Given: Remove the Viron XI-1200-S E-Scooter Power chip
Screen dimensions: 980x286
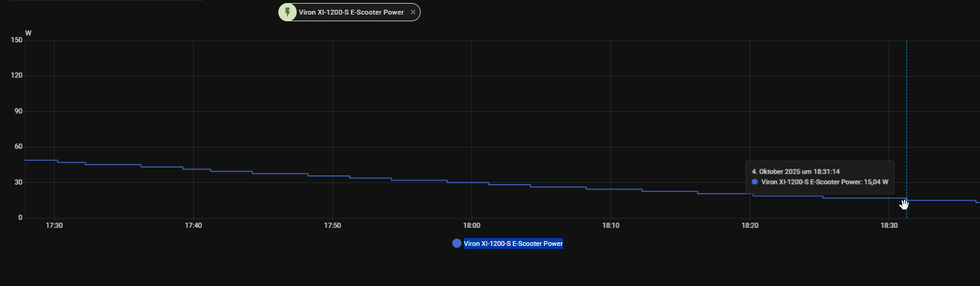Looking at the screenshot, I should coord(413,12).
